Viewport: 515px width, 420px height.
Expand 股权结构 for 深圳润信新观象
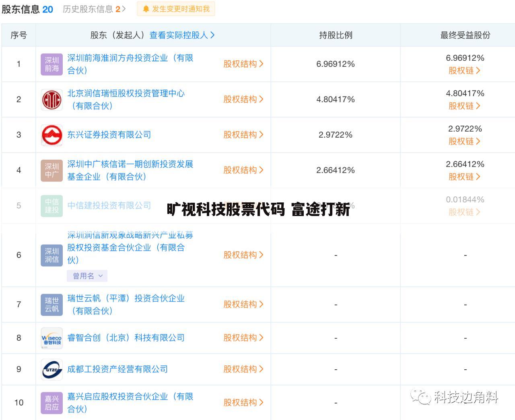(x=243, y=255)
